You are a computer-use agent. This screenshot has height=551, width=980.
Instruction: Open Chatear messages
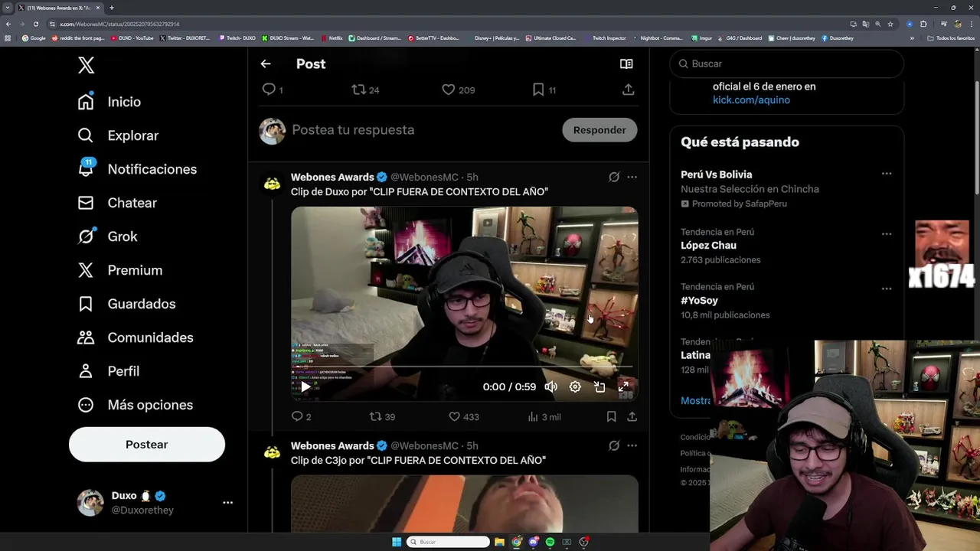point(117,203)
